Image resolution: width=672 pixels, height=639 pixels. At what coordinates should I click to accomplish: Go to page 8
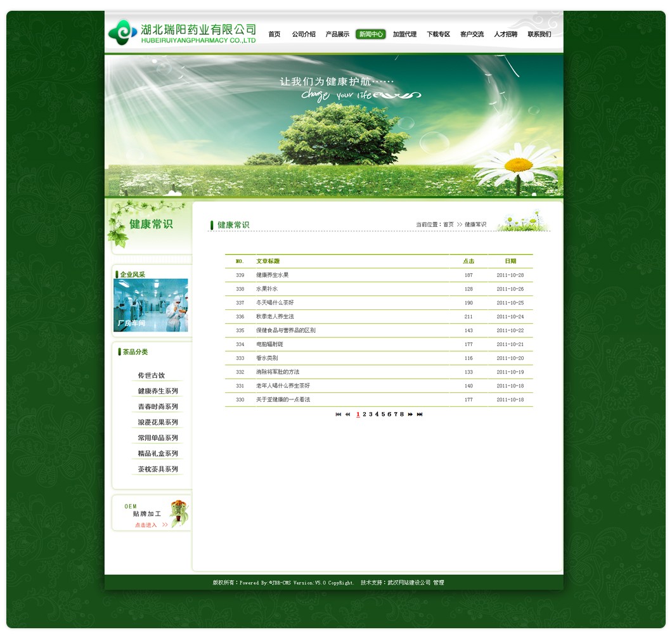click(401, 415)
